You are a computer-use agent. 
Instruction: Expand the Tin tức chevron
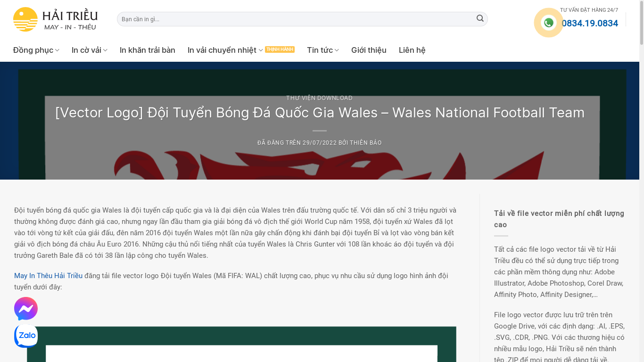coord(337,50)
